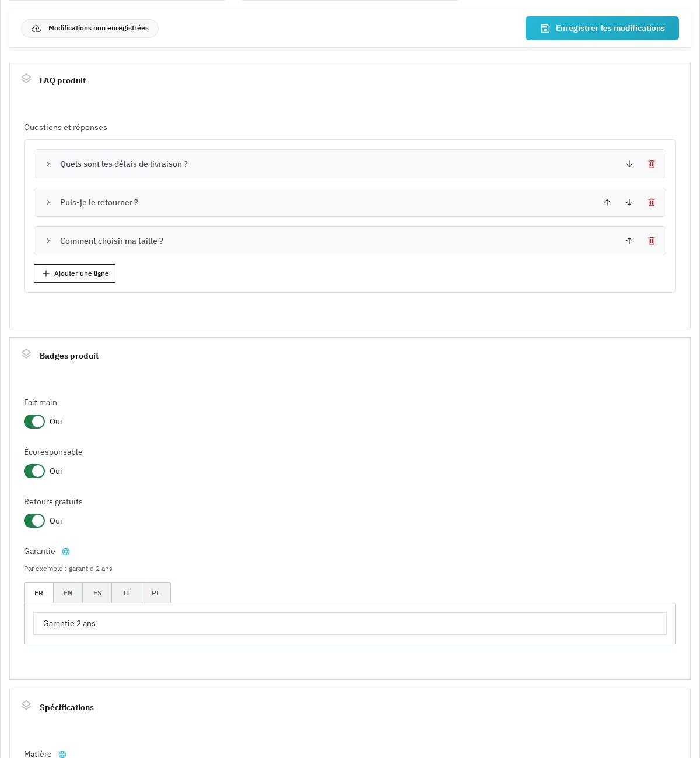Image resolution: width=700 pixels, height=758 pixels.
Task: Click the Modifications non enregistrées badge
Action: click(90, 29)
